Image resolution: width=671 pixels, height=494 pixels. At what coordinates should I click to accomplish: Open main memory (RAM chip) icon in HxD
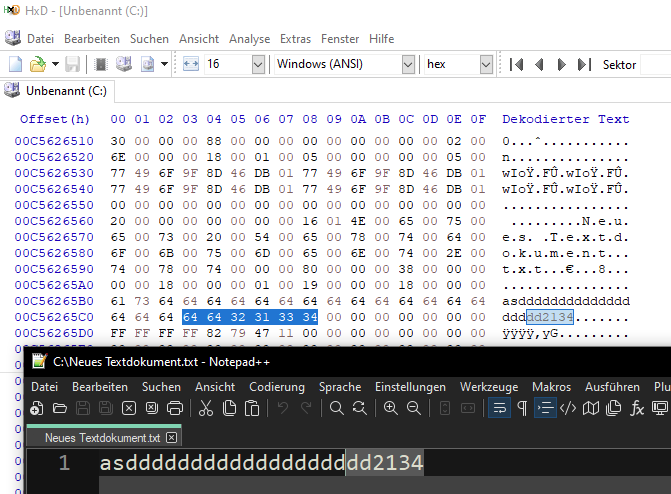tap(101, 64)
